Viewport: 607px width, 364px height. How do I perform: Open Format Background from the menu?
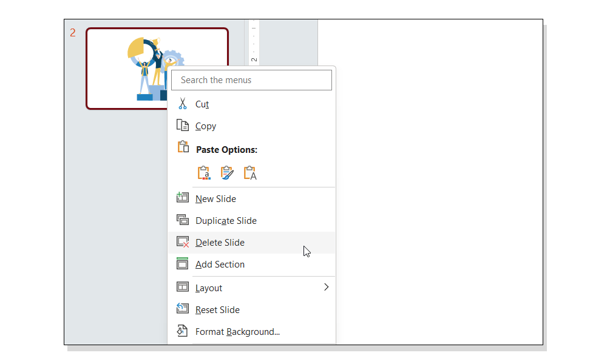(x=237, y=331)
